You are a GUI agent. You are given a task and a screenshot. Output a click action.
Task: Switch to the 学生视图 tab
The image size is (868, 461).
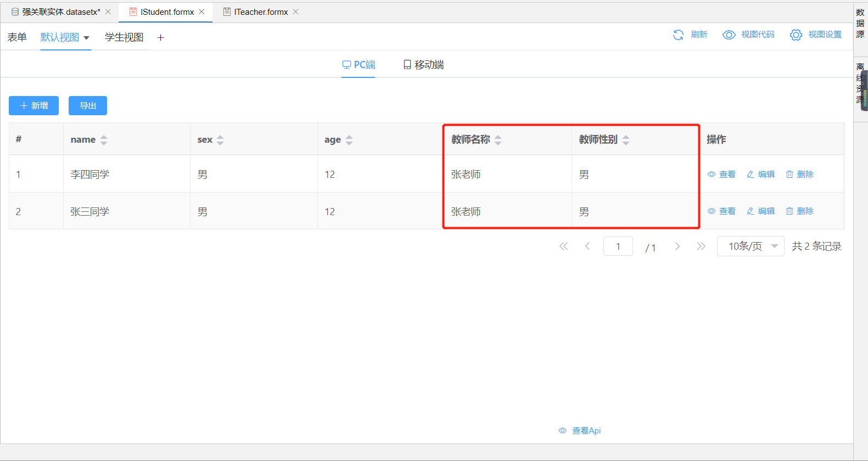124,37
